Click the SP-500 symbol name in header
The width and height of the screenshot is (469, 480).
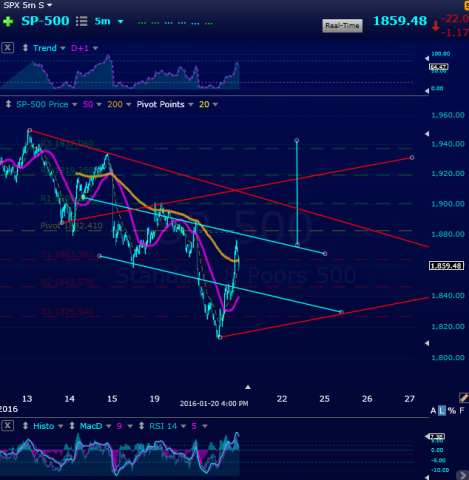pyautogui.click(x=45, y=21)
